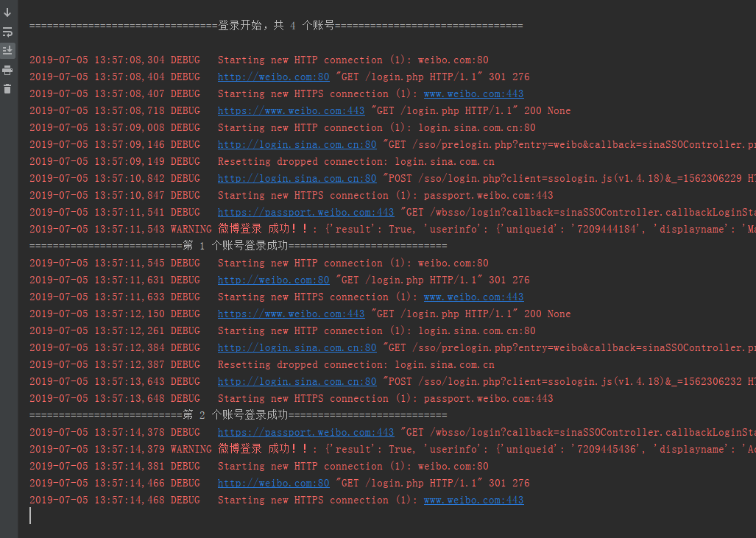756x538 pixels.
Task: Toggle soft-wrap in the console
Action: coord(7,32)
